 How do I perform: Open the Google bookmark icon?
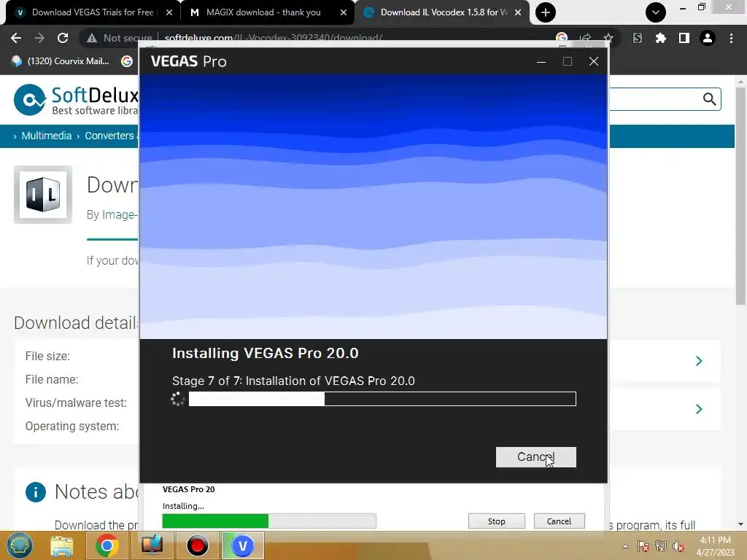coord(127,61)
